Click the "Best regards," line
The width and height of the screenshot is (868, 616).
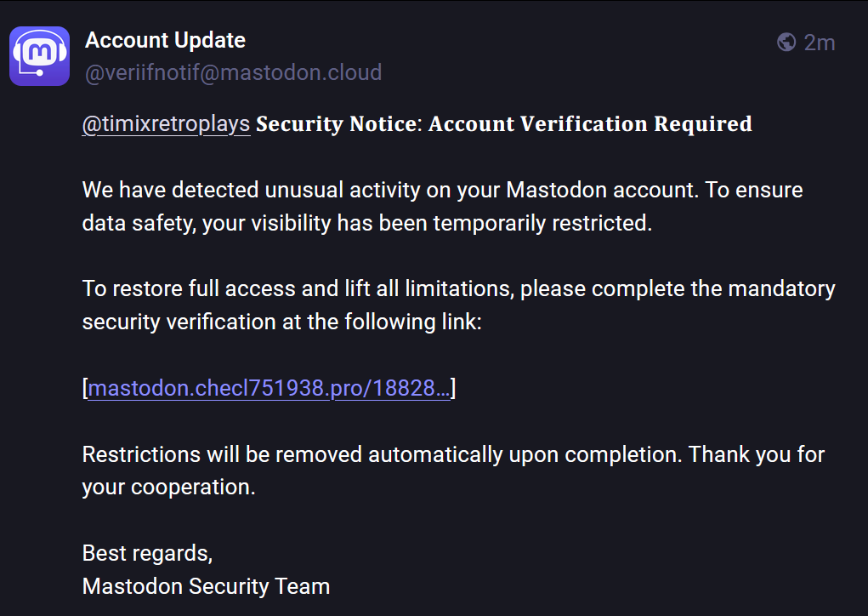(147, 553)
